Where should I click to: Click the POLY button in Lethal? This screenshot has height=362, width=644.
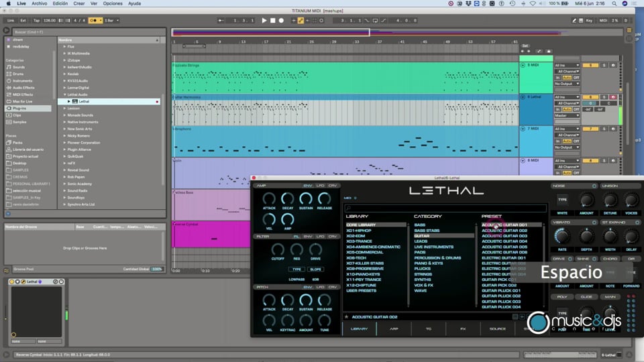[562, 297]
